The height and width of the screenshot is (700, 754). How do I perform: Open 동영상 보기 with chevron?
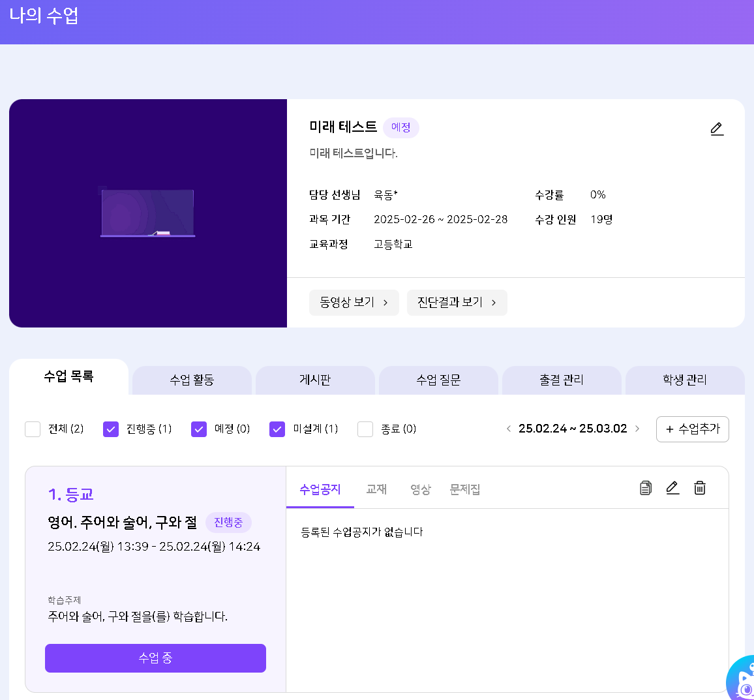pos(354,303)
